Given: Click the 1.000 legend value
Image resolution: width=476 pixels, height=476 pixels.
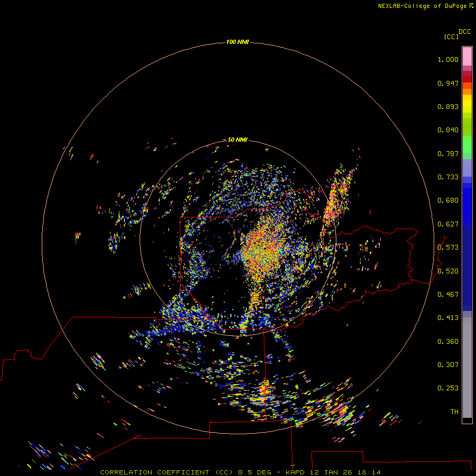Looking at the screenshot, I should click(x=448, y=59).
